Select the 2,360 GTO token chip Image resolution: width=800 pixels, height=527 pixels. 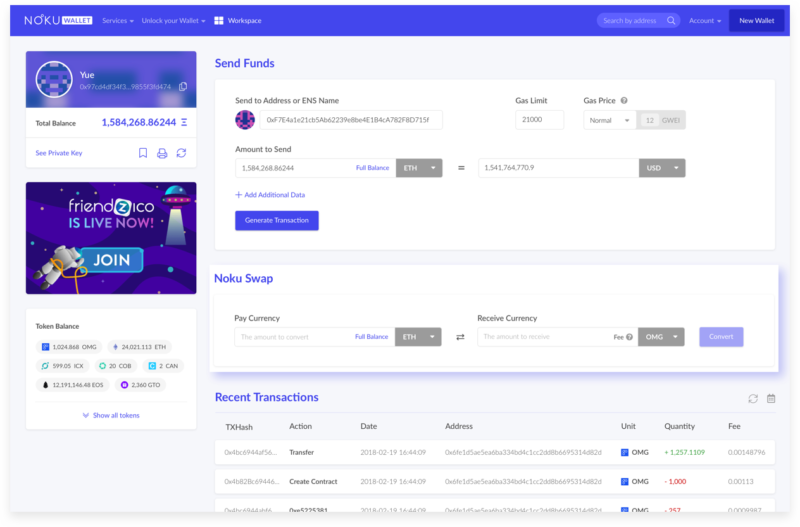pos(140,385)
